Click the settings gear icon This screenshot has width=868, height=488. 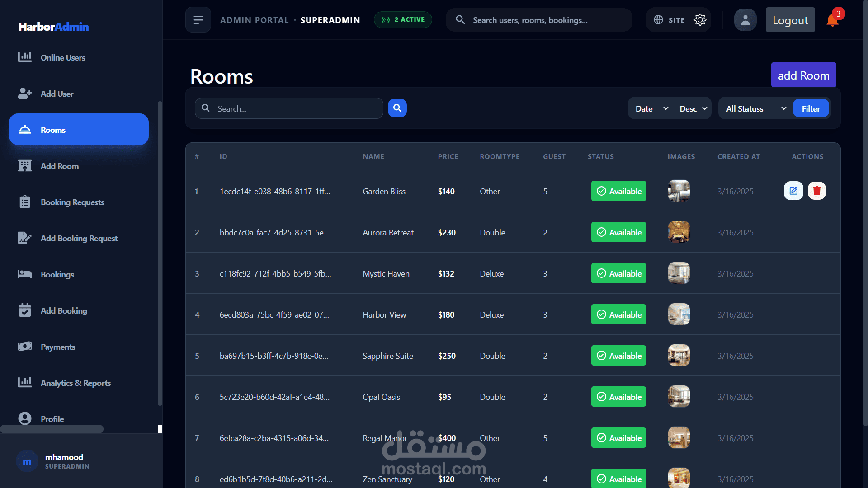click(700, 20)
